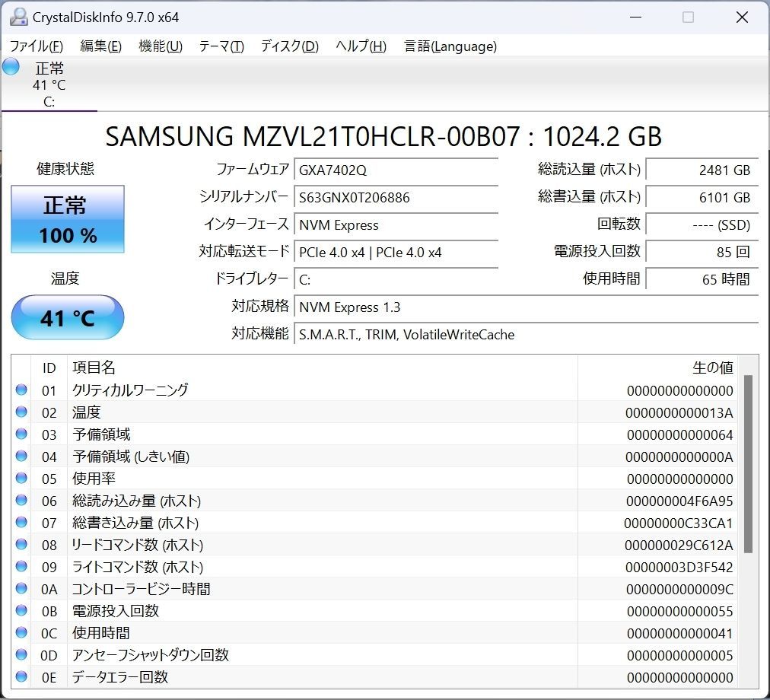Open the ディスク(D) menu

point(289,46)
